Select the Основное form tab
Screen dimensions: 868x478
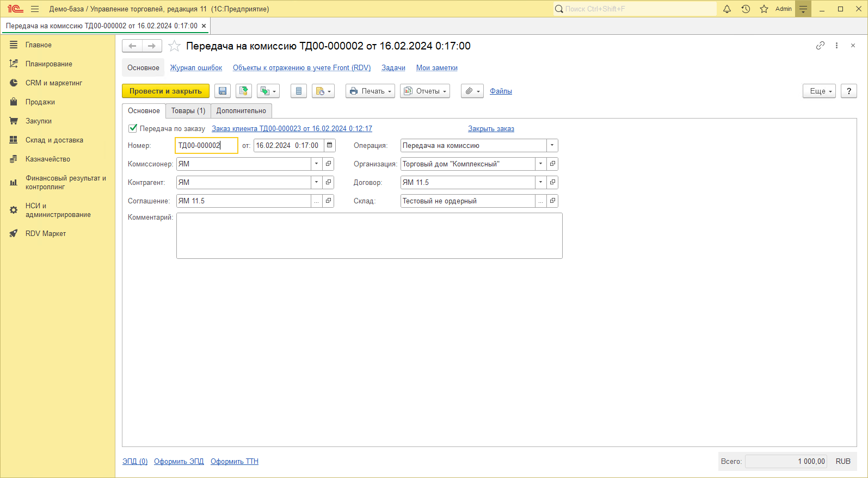point(144,111)
